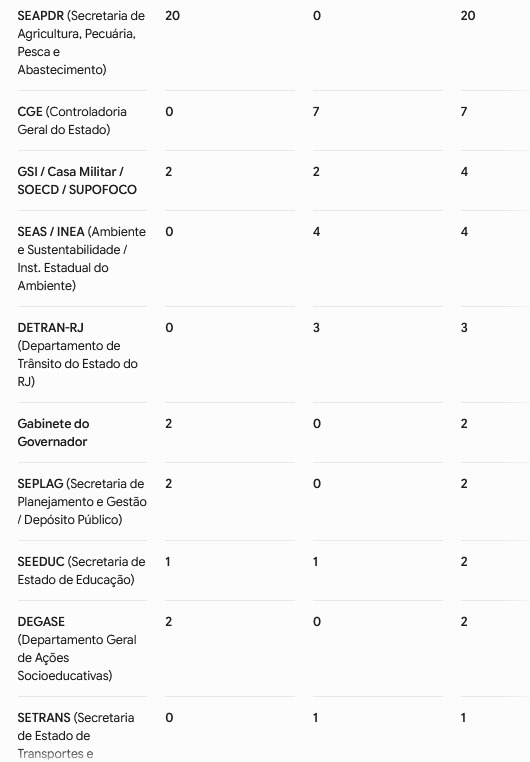Click the total 2 in SEPLAG row
Viewport: 530px width, 762px height.
pos(464,484)
